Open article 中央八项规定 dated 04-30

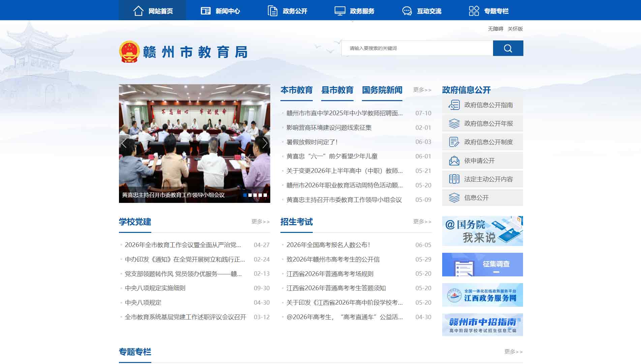(x=143, y=303)
